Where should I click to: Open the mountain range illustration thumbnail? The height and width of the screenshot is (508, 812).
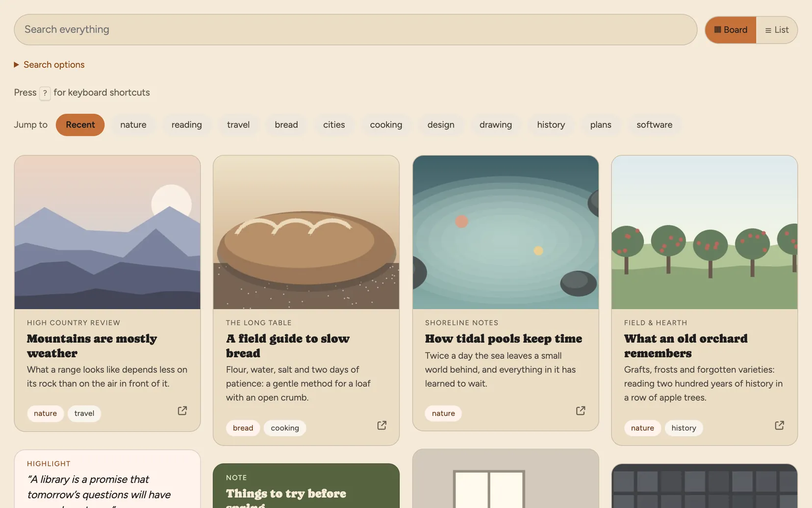point(107,232)
